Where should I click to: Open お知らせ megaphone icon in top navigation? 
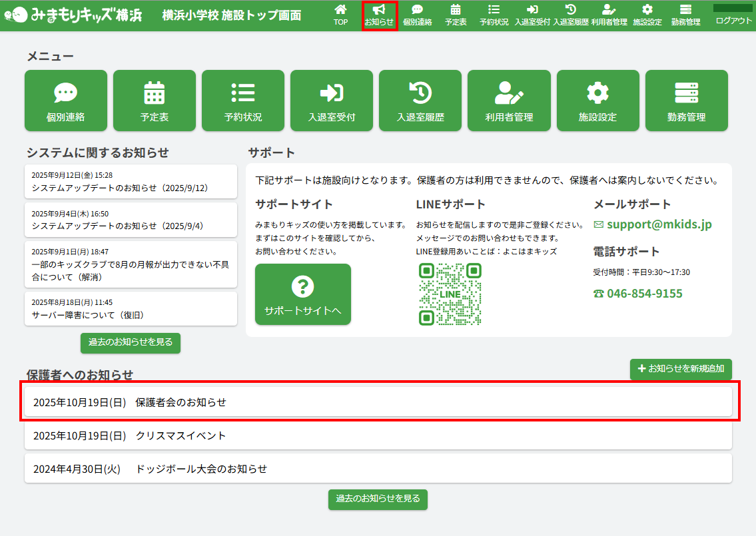click(379, 15)
